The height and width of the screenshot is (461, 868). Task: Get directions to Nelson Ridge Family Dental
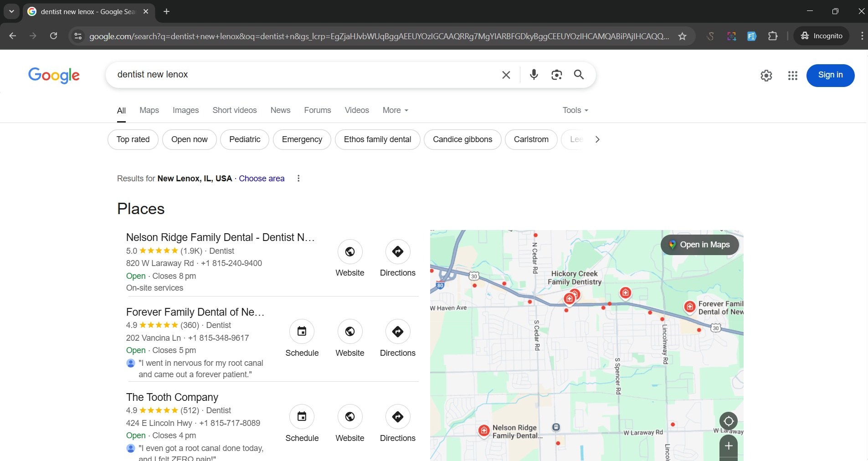point(397,252)
